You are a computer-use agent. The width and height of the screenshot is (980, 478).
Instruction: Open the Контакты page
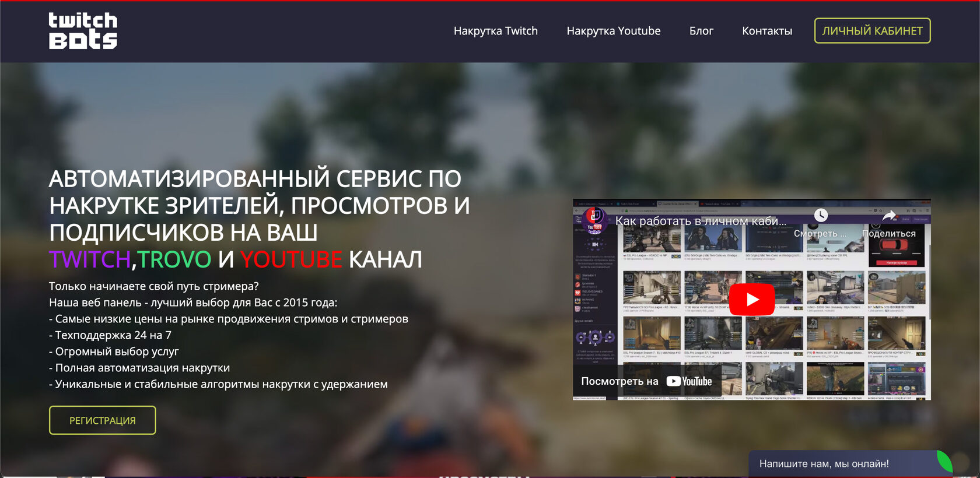coord(767,31)
